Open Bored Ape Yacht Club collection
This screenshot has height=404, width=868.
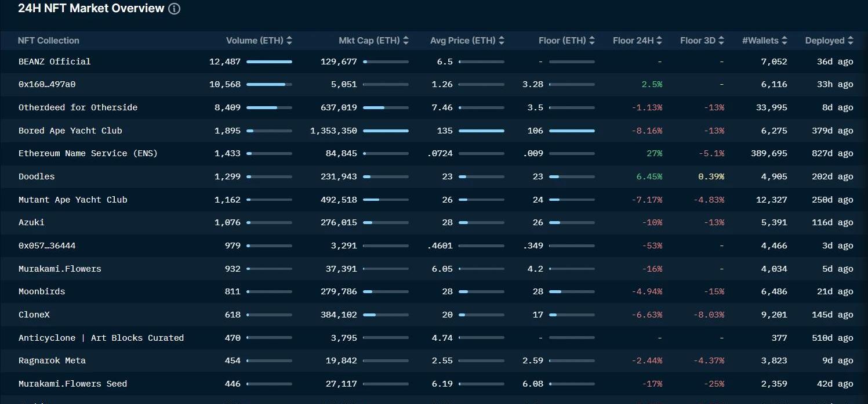(x=70, y=131)
